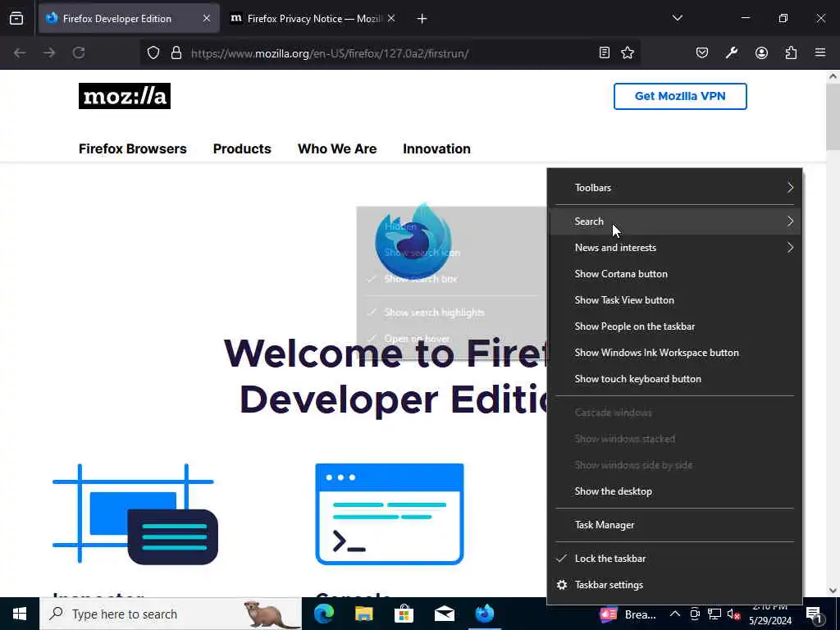Click the network tray icon
The width and height of the screenshot is (840, 630).
[x=714, y=614]
